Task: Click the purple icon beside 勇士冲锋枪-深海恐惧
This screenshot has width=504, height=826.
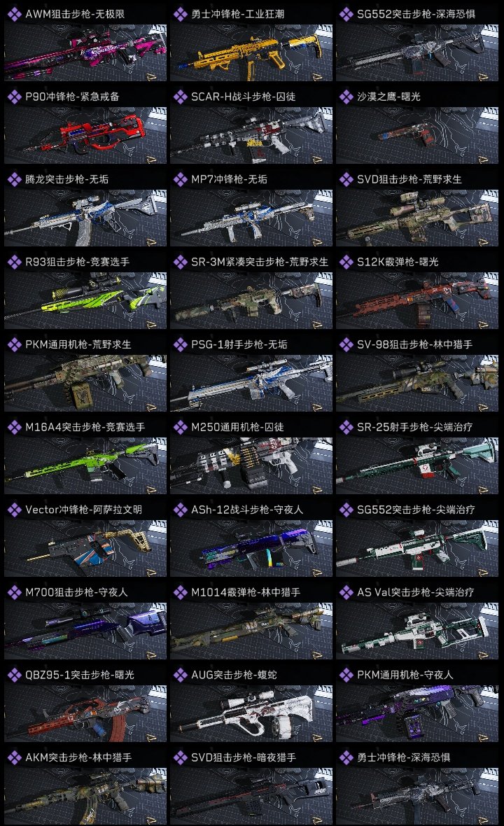Action: 346,757
